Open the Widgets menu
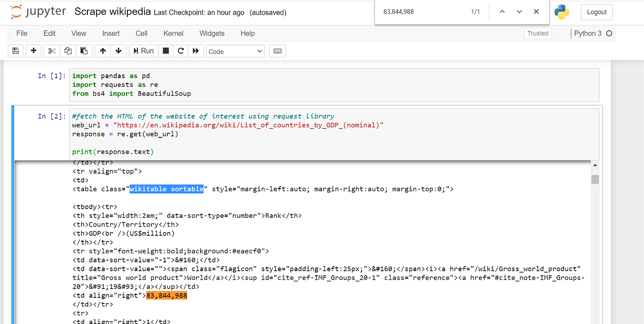 [212, 33]
